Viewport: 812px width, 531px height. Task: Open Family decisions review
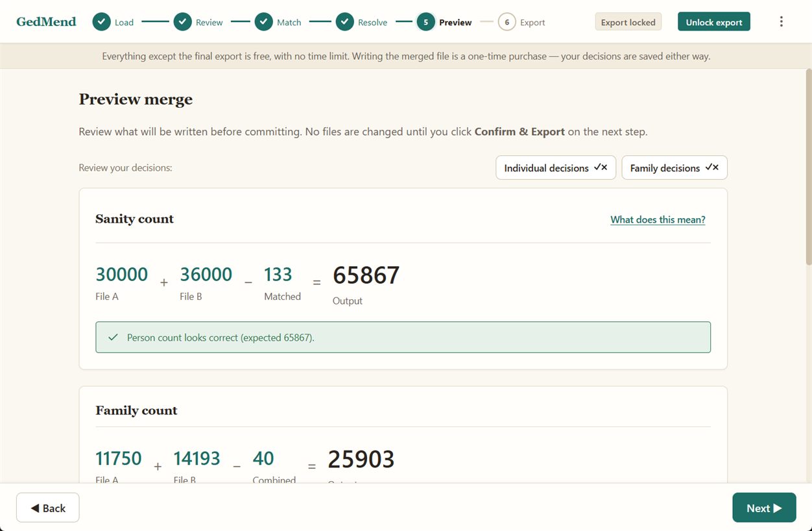pyautogui.click(x=675, y=167)
